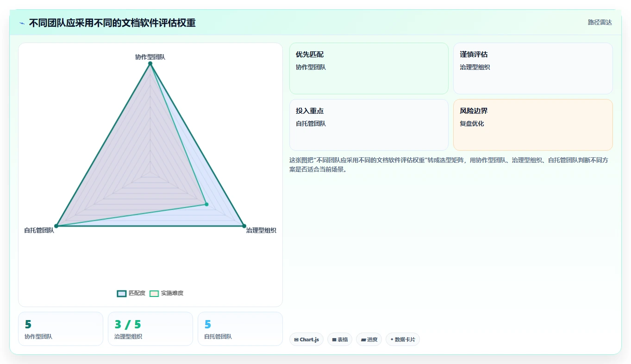Screen dimensions: 631x364
Task: Click the 复盘优化 text in 风险边界 card
Action: 472,123
